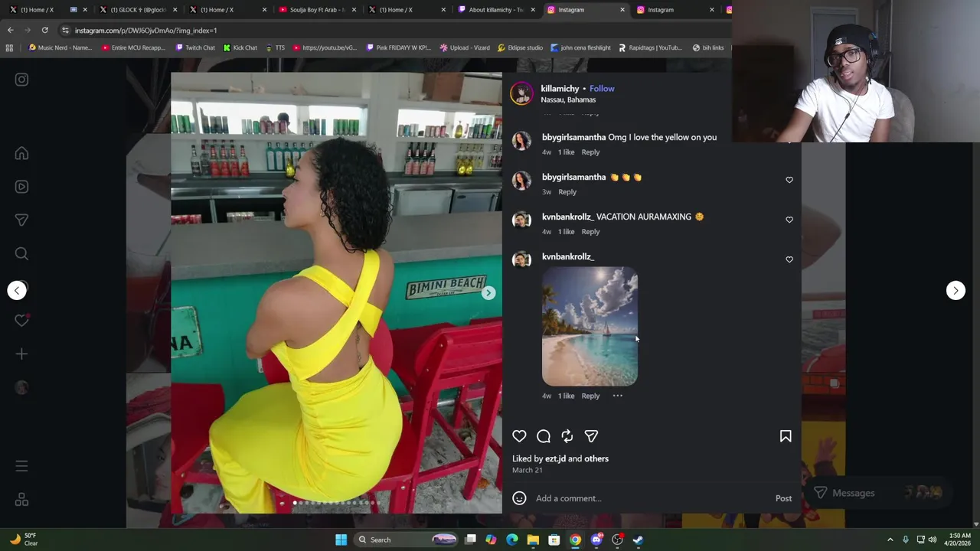Image resolution: width=980 pixels, height=551 pixels.
Task: Open the date and time clock in taskbar
Action: (960, 540)
